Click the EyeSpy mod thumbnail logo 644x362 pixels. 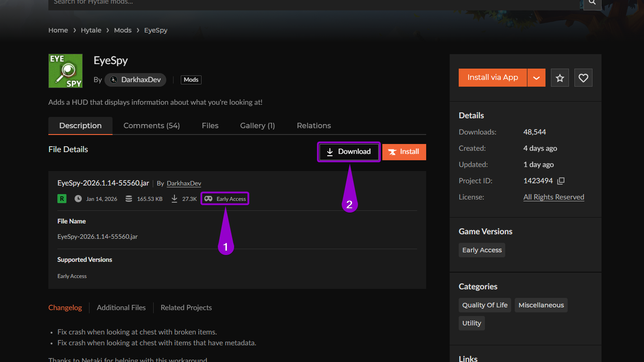(65, 70)
